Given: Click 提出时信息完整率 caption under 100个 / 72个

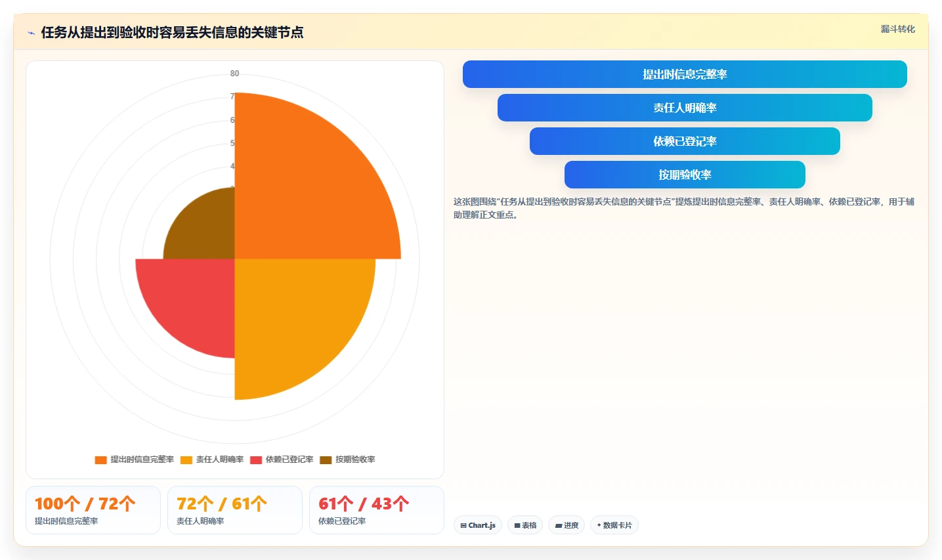Looking at the screenshot, I should point(66,521).
